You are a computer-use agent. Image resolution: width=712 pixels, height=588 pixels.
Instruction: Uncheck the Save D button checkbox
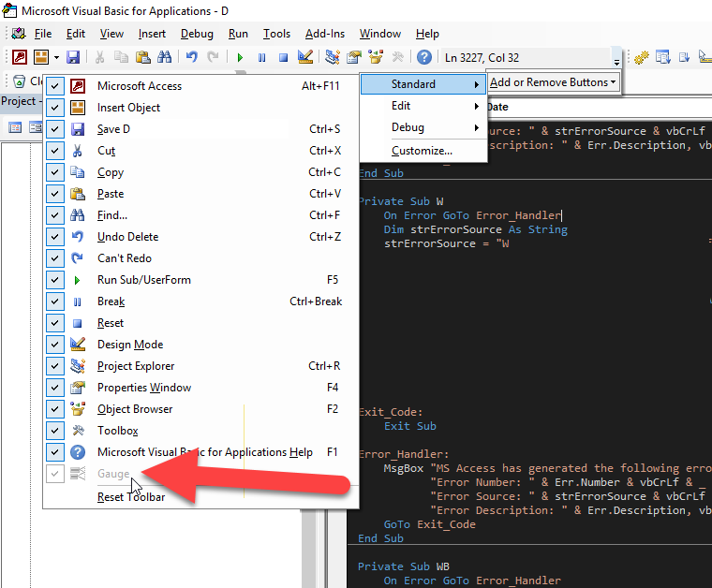click(x=55, y=129)
